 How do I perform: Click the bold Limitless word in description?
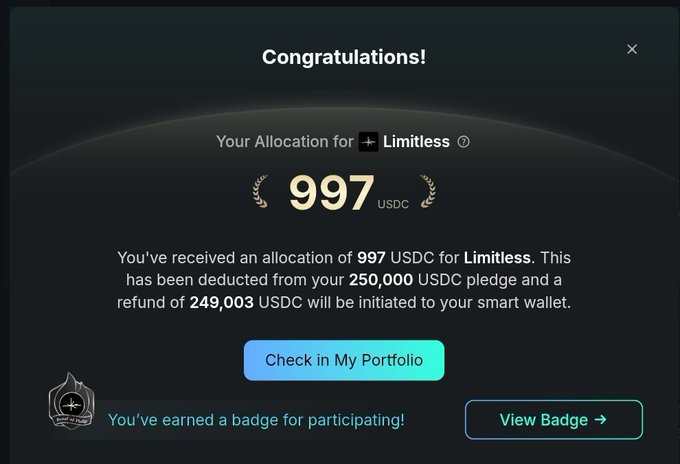point(497,258)
